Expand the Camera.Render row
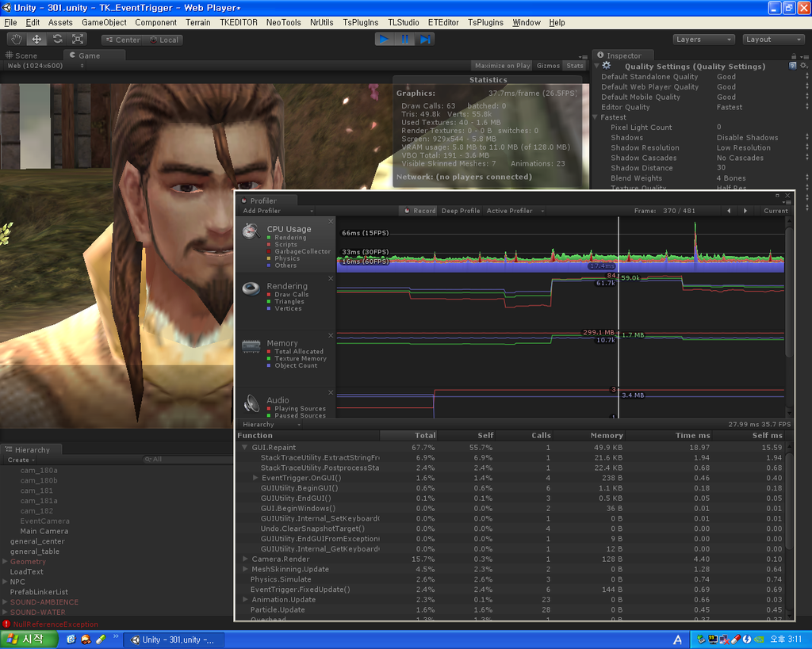This screenshot has width=812, height=649. (245, 559)
